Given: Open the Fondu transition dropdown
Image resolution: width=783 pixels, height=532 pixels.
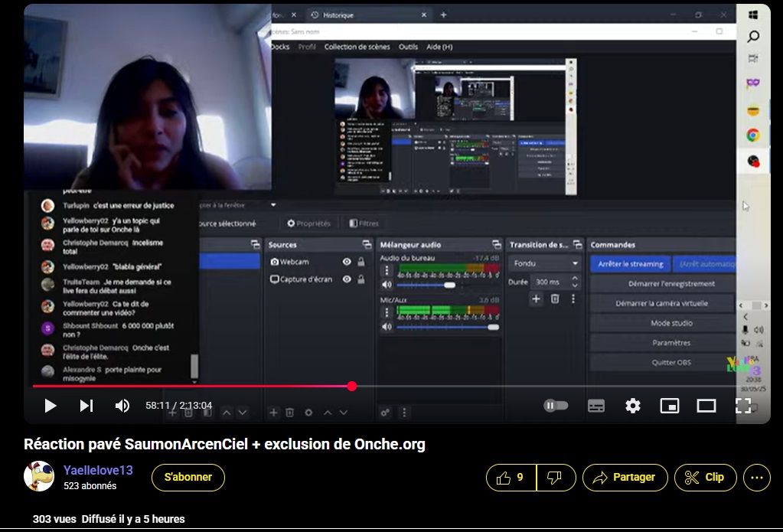Looking at the screenshot, I should pyautogui.click(x=546, y=263).
